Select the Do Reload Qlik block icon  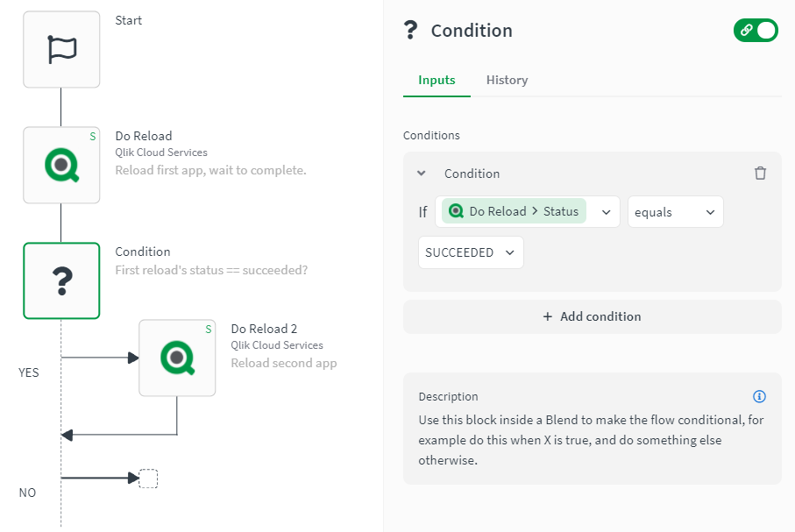click(x=61, y=165)
